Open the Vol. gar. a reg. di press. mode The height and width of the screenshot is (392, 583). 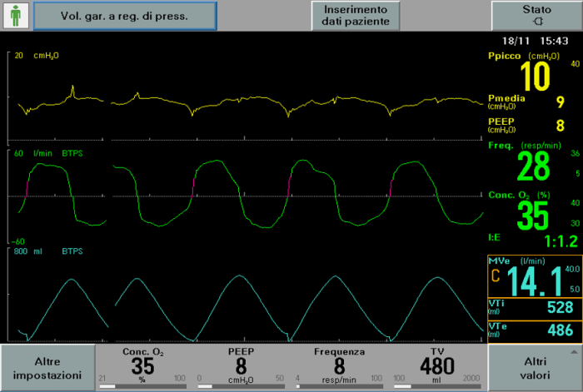pos(124,15)
